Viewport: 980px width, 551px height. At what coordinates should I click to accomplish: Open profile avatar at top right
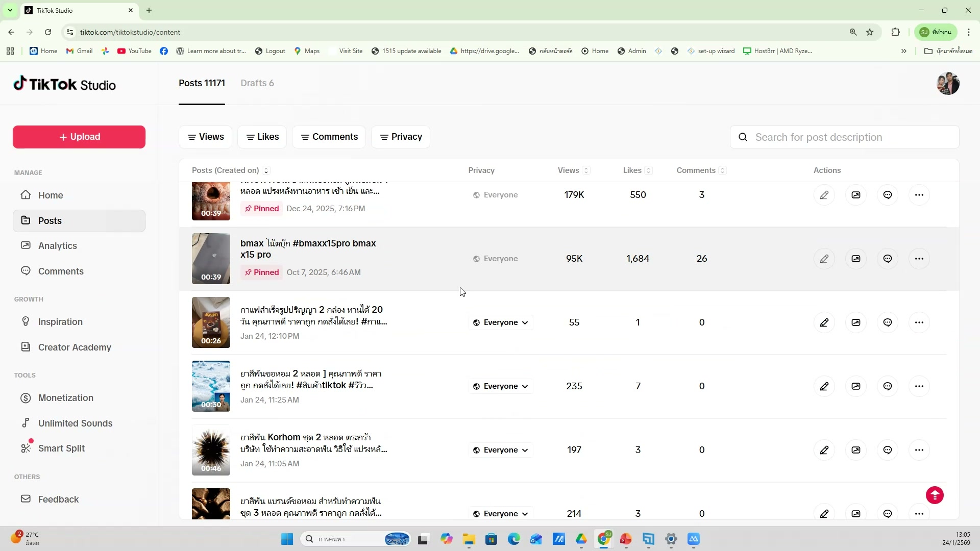pyautogui.click(x=948, y=84)
